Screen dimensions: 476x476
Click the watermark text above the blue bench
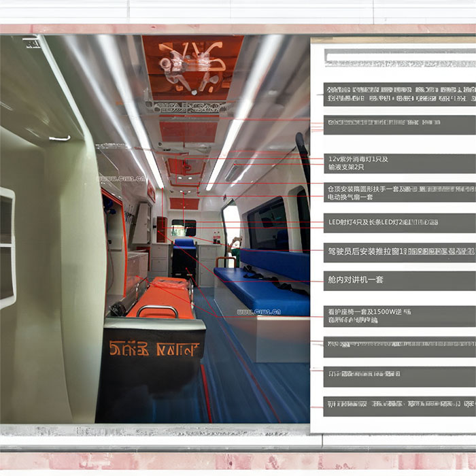[x=258, y=312]
